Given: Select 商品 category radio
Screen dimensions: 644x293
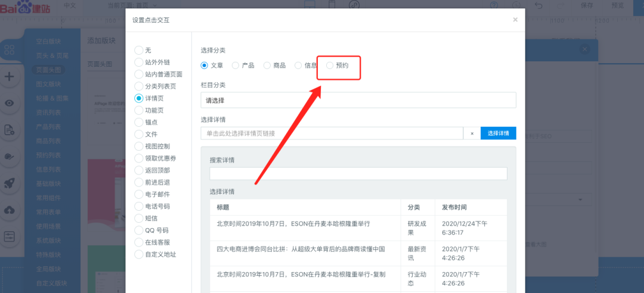Looking at the screenshot, I should pyautogui.click(x=267, y=66).
